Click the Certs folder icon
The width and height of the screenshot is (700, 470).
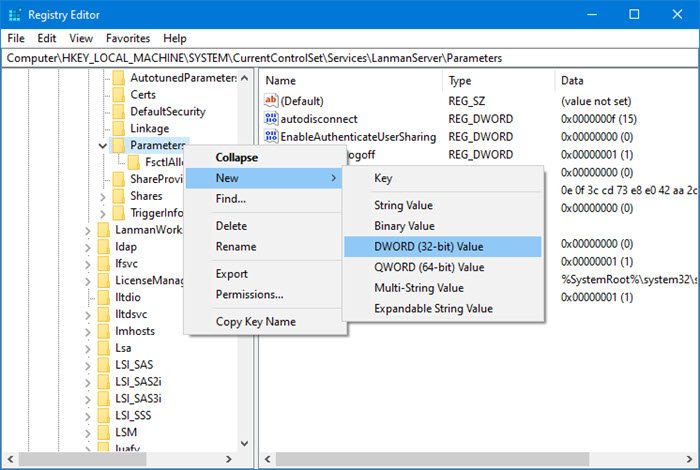tap(118, 94)
